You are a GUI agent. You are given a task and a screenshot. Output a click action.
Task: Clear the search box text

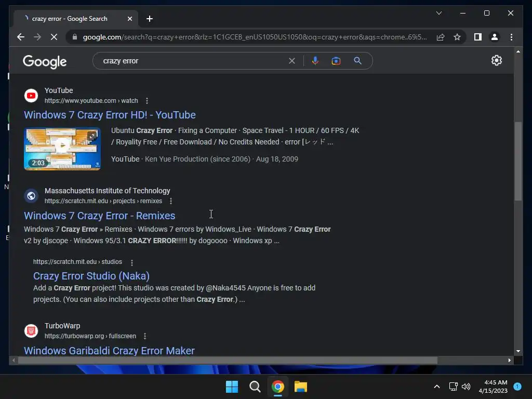tap(292, 61)
